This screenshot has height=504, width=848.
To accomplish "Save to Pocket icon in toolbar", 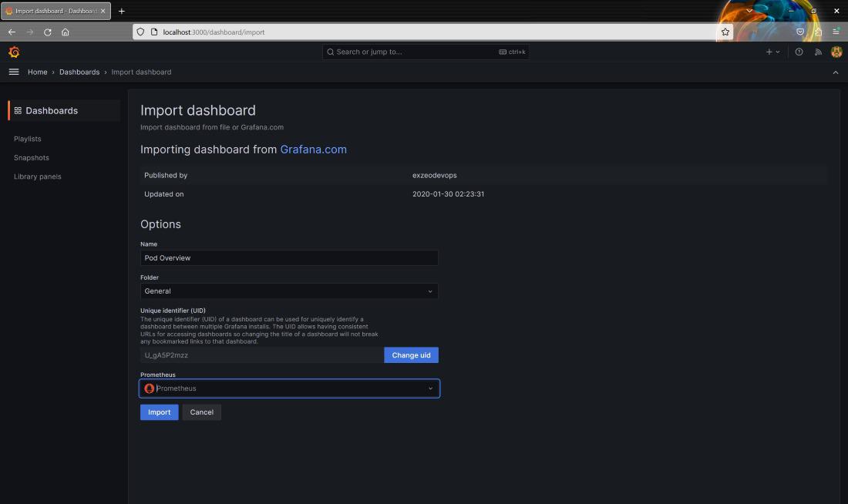I will [x=800, y=32].
